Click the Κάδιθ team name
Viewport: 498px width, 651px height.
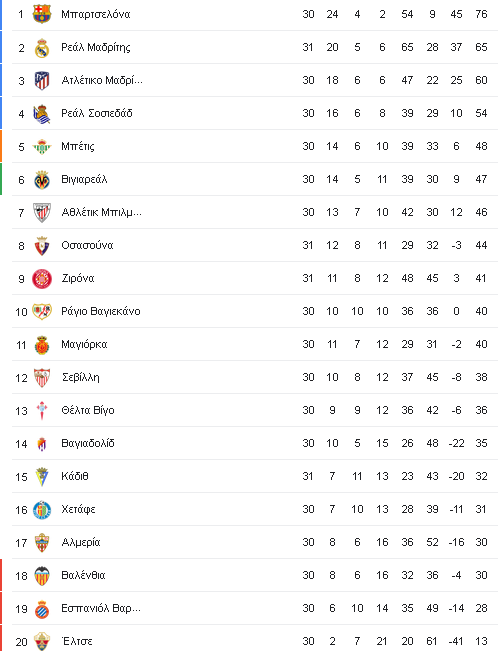point(75,476)
